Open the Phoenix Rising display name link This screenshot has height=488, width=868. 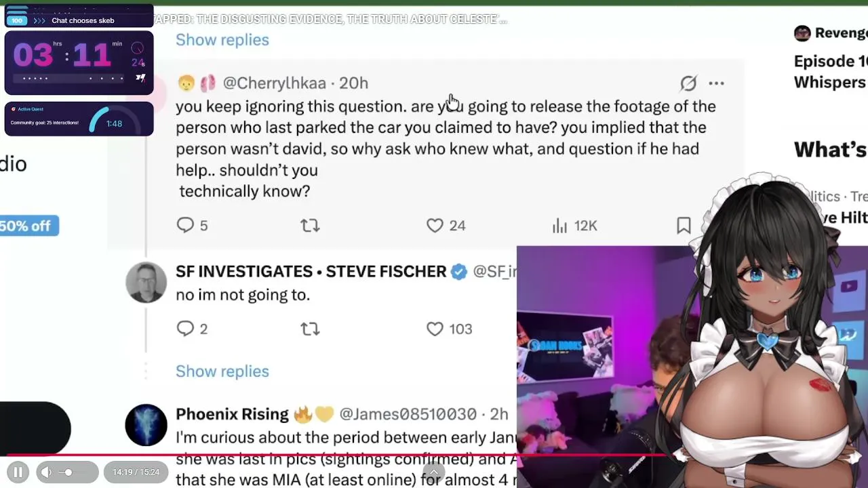point(232,414)
